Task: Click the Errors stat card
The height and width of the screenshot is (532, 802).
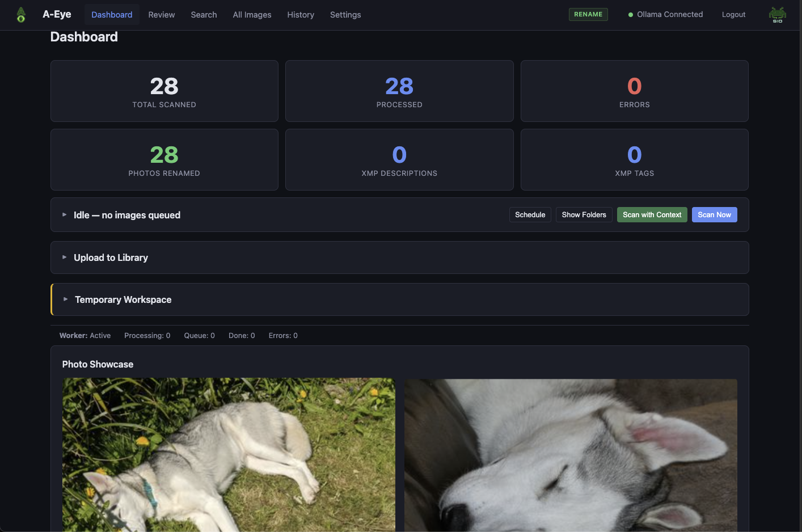Action: click(x=635, y=91)
